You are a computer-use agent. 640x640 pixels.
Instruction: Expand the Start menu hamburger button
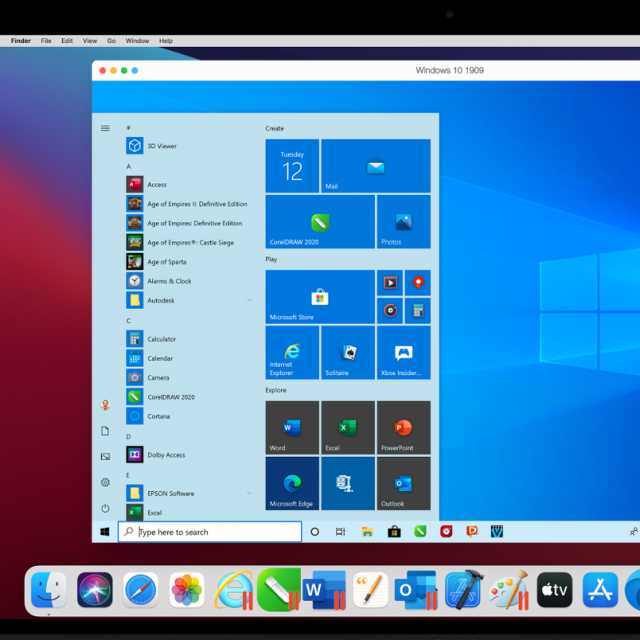[x=105, y=128]
